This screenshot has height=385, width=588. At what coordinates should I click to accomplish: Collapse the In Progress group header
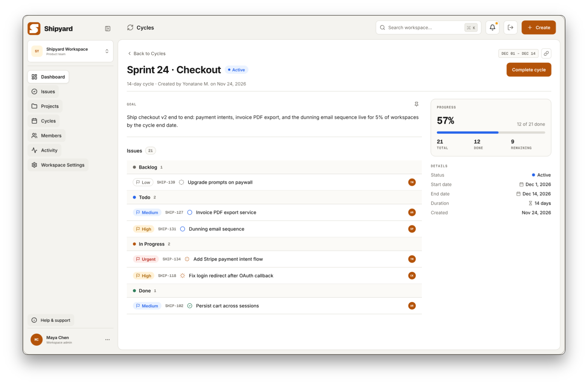click(x=274, y=244)
